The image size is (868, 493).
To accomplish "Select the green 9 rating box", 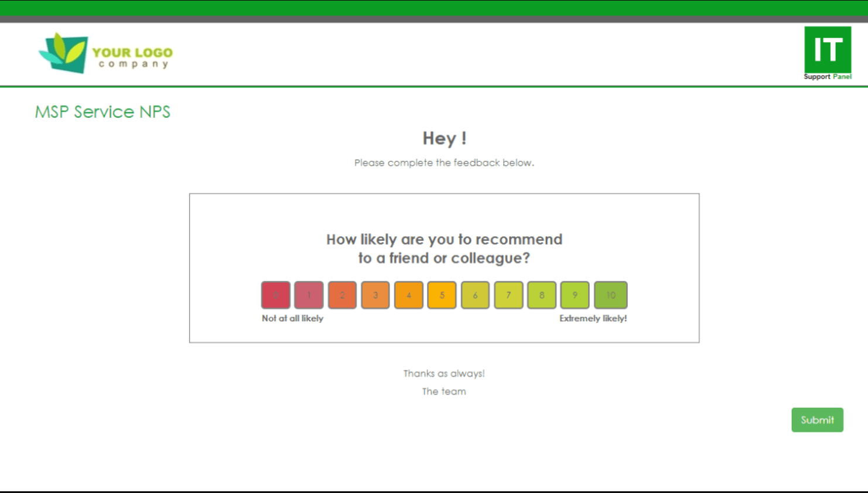I will [x=575, y=295].
